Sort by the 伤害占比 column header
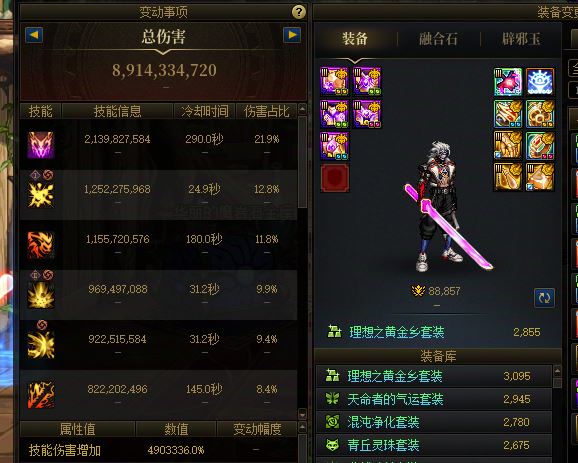Screen dimensions: 578x463 pos(267,111)
